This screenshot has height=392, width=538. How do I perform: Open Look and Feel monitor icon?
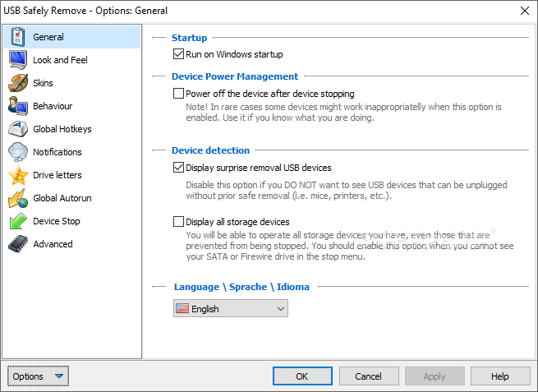18,60
